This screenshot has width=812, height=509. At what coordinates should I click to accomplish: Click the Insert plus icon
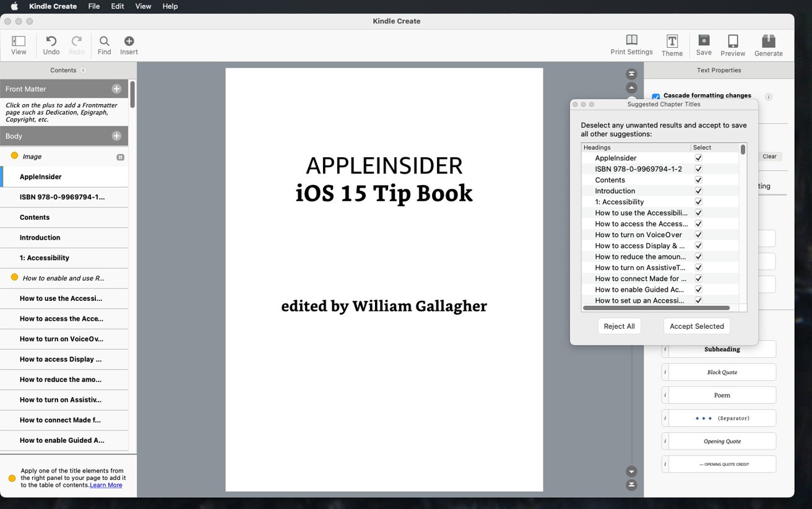point(129,41)
